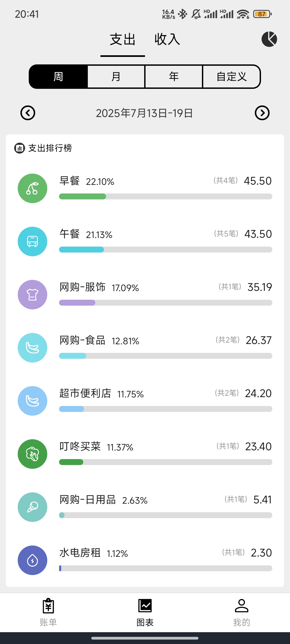
Task: Switch to the 收入 tab
Action: (x=167, y=39)
